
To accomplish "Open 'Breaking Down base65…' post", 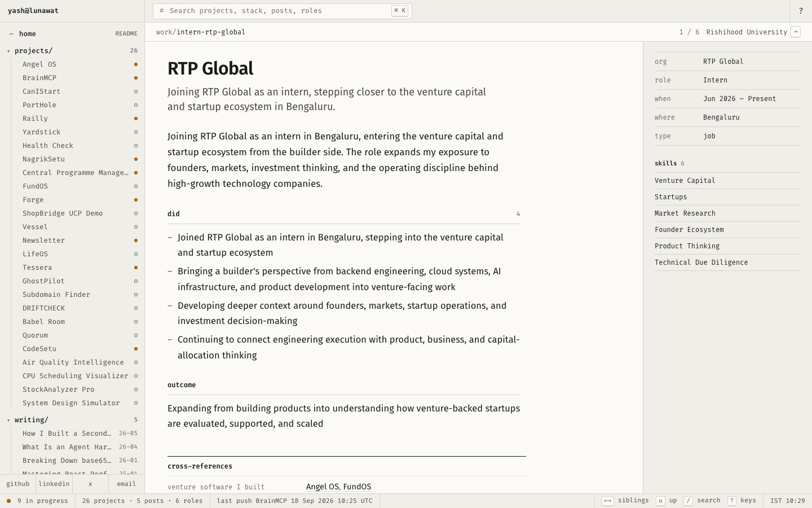I will pyautogui.click(x=79, y=461).
